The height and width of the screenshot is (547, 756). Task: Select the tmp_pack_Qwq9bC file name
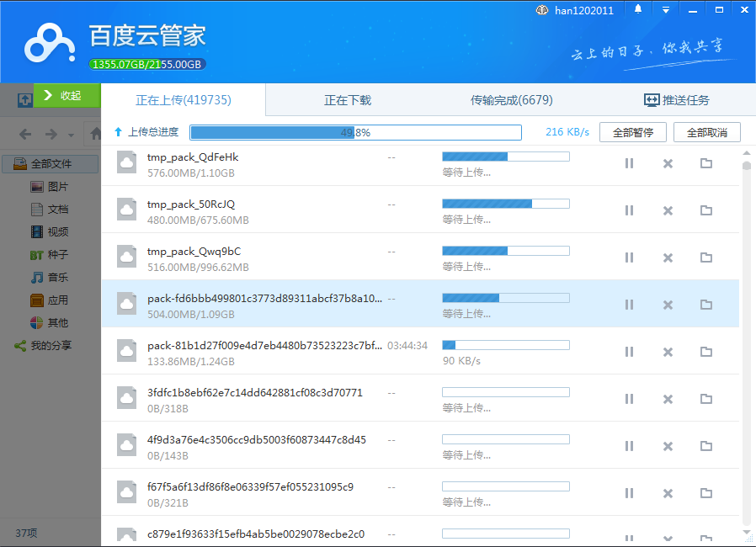(194, 252)
